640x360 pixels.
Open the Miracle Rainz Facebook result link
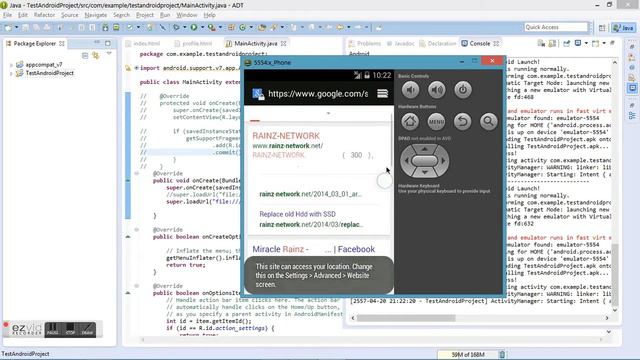[313, 249]
